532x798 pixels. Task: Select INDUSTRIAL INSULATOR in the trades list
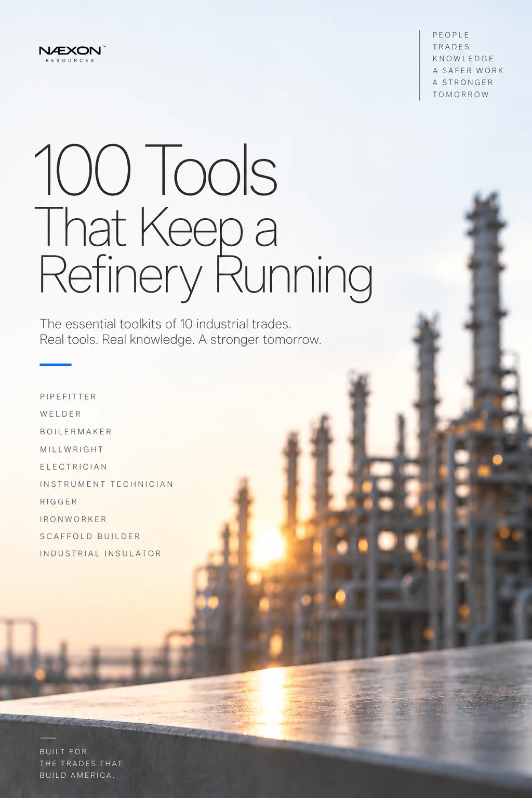tap(100, 554)
